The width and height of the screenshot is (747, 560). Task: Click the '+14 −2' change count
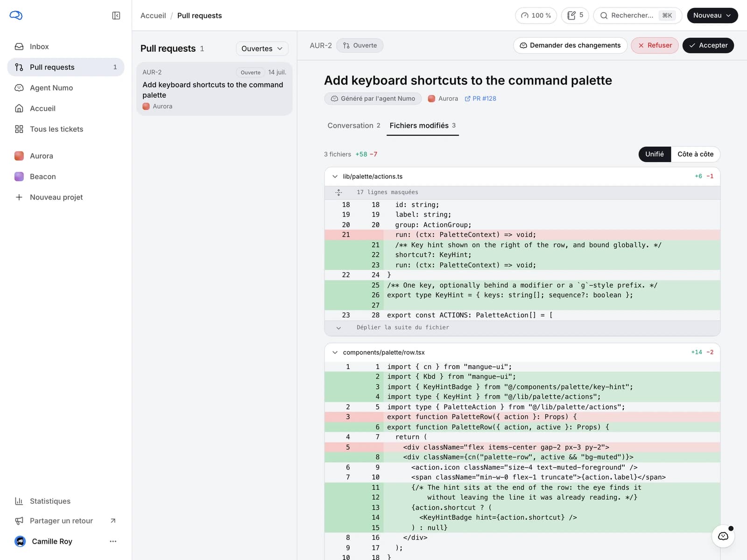coord(702,352)
